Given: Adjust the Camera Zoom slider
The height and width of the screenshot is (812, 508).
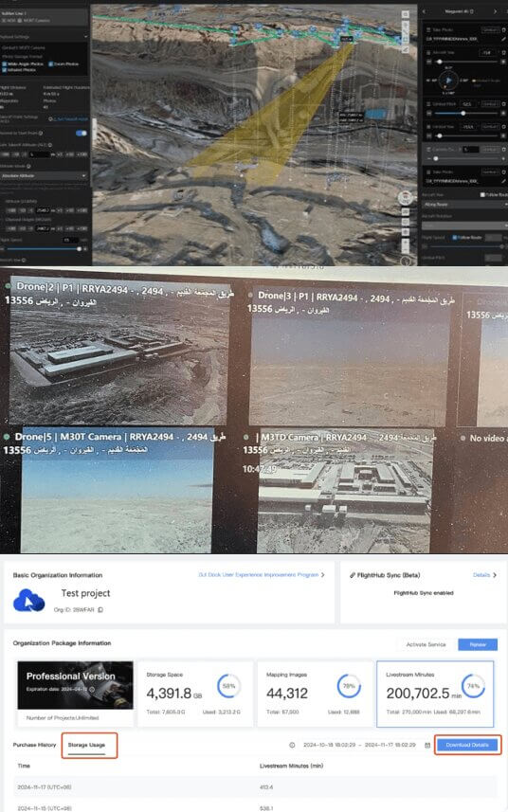Looking at the screenshot, I should click(466, 158).
